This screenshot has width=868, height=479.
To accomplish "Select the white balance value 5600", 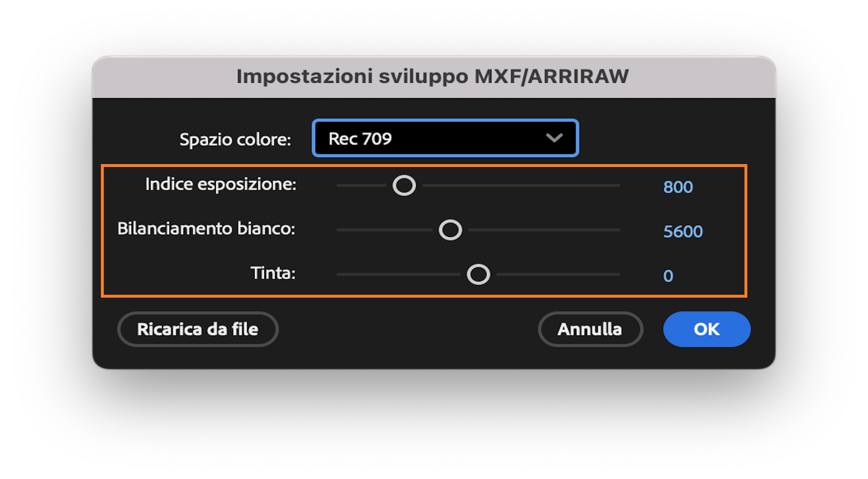I will [683, 231].
